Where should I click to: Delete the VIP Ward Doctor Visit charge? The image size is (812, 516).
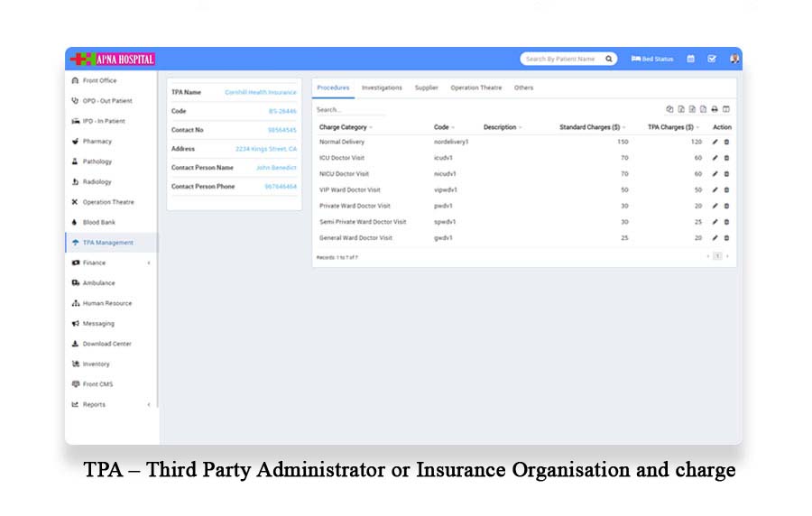click(726, 190)
